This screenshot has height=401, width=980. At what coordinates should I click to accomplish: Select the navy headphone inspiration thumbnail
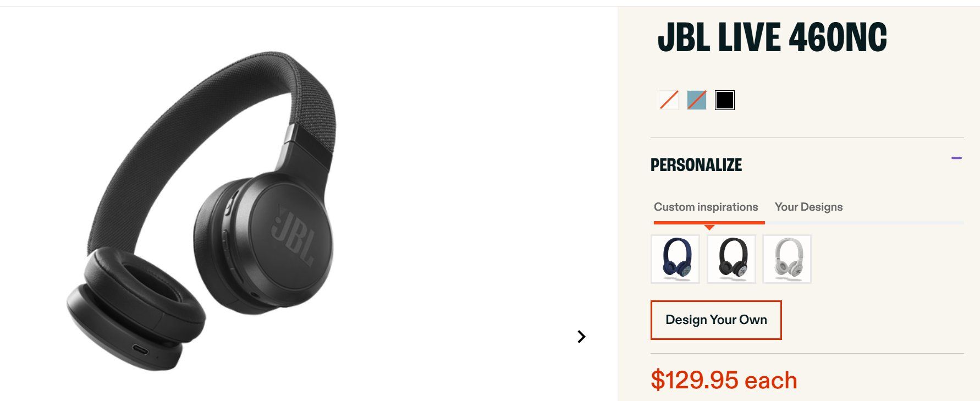(675, 259)
